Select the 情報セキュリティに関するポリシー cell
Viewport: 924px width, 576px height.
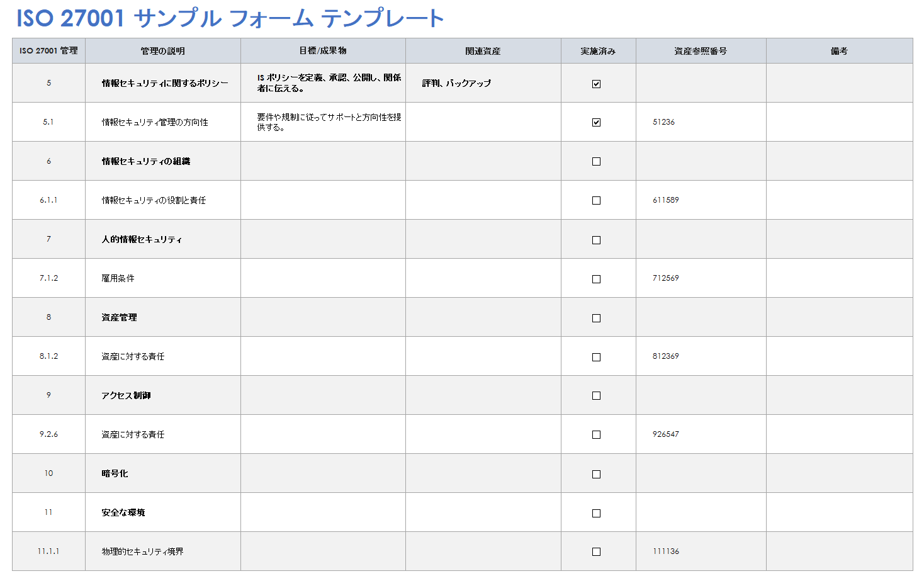tap(163, 83)
